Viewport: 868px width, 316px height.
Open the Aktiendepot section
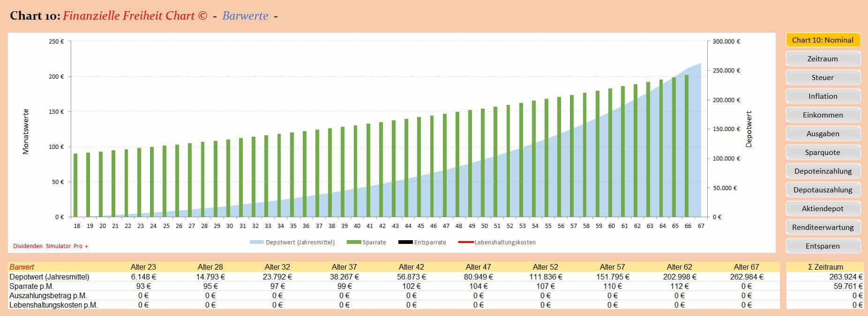coord(823,209)
